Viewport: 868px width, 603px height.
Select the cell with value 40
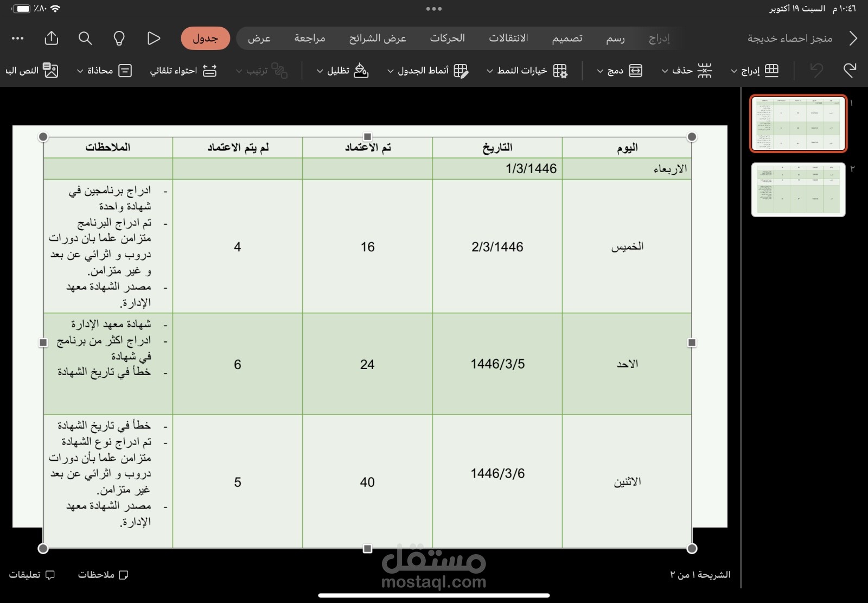pyautogui.click(x=368, y=482)
